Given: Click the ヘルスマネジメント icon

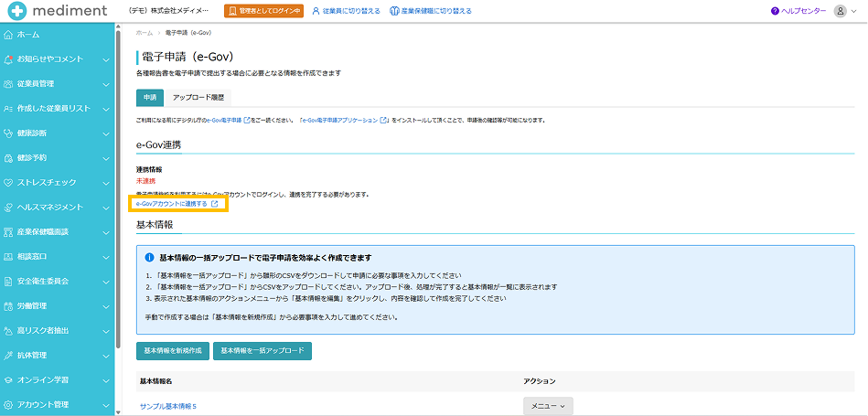Looking at the screenshot, I should pos(7,208).
